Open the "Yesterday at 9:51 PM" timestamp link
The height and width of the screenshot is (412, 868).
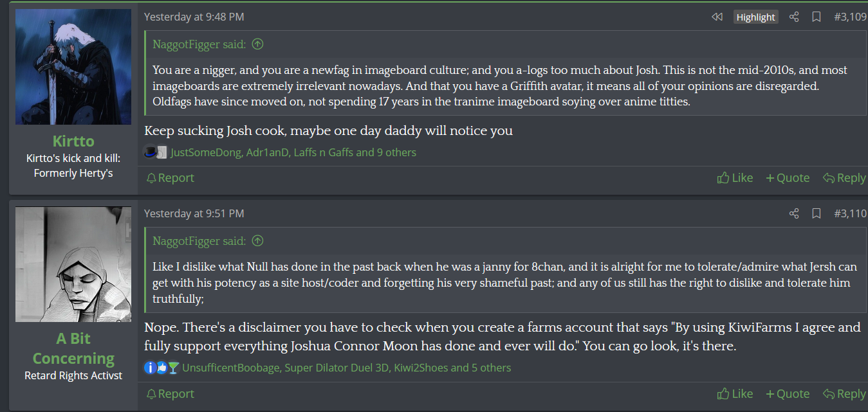194,213
